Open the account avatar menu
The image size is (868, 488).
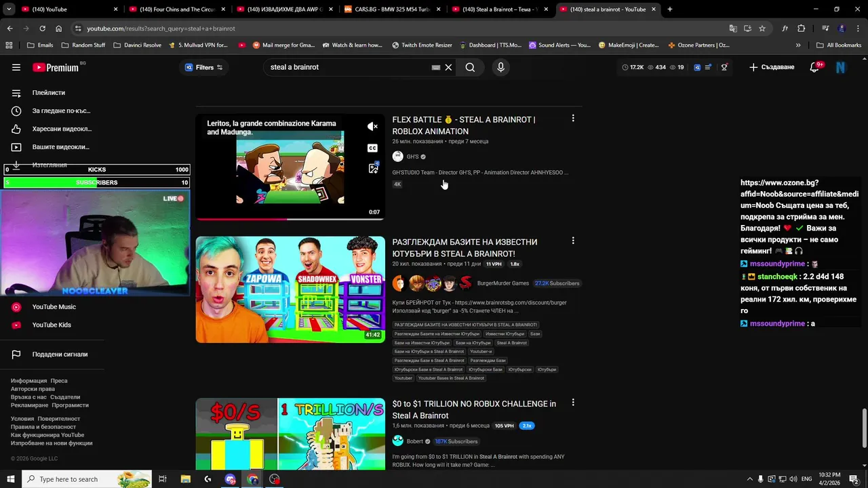point(841,67)
